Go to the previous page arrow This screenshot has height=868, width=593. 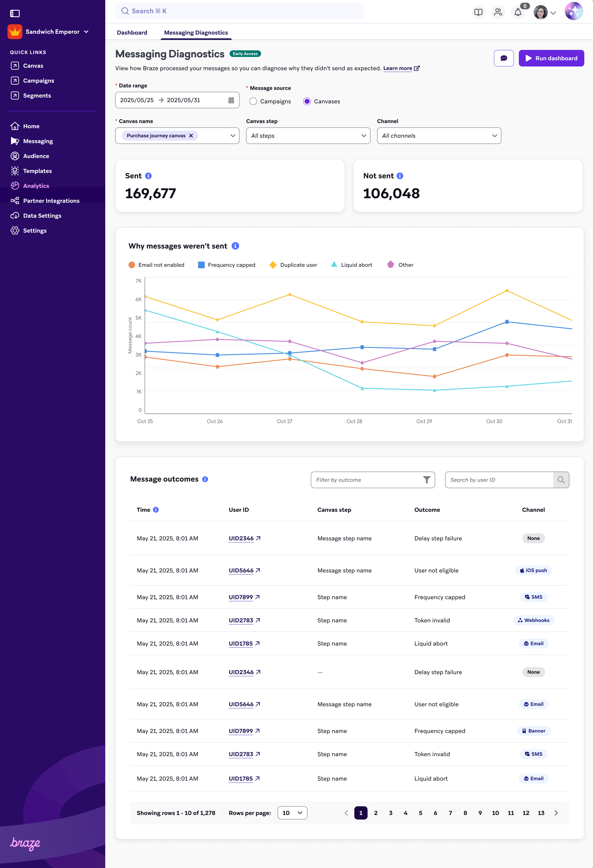click(346, 813)
